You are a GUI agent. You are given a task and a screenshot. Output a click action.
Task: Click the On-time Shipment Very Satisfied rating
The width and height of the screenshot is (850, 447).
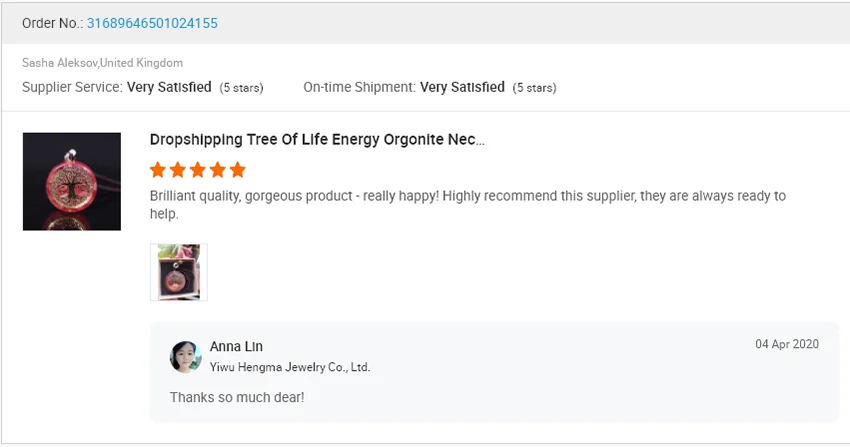tap(462, 87)
